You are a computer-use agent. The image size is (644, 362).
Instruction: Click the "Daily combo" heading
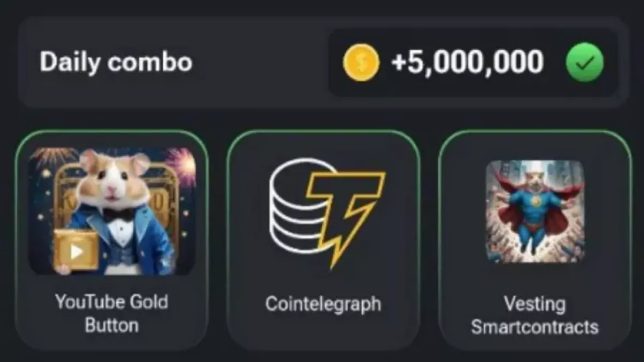click(x=115, y=62)
